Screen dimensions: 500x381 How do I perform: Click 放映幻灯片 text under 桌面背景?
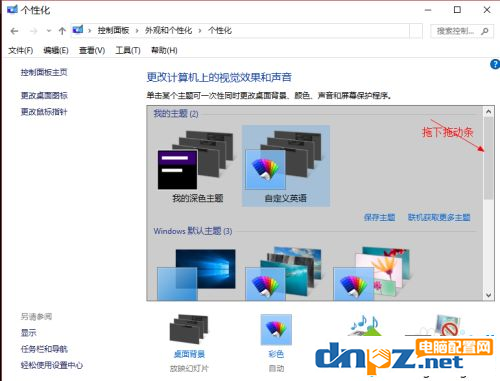point(189,369)
